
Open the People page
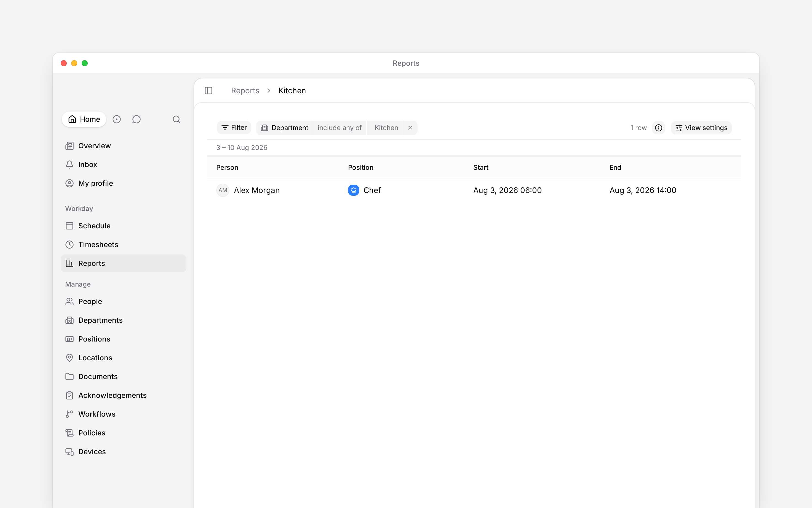124,301
